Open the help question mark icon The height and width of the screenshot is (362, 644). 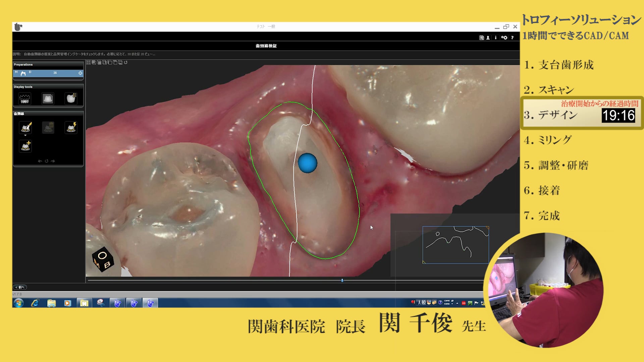point(512,38)
